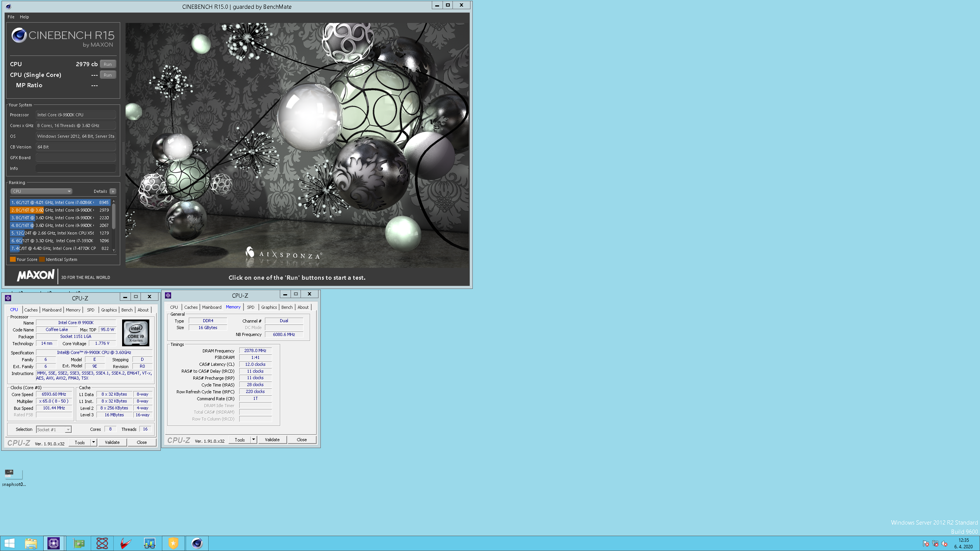Click the Cinebench sphere icon in taskbar
Screen dimensions: 980x551
[x=197, y=543]
